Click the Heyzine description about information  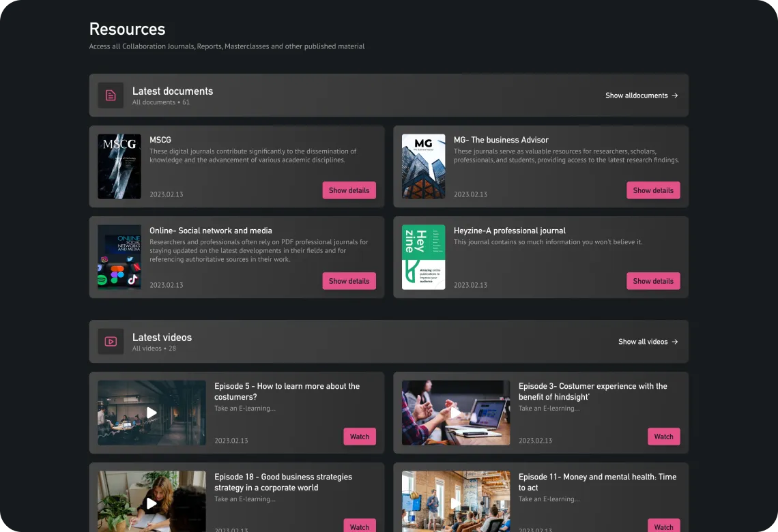pyautogui.click(x=548, y=242)
